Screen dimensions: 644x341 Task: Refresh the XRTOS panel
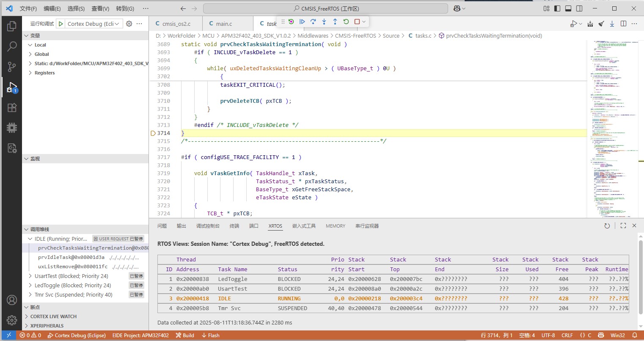(x=607, y=226)
